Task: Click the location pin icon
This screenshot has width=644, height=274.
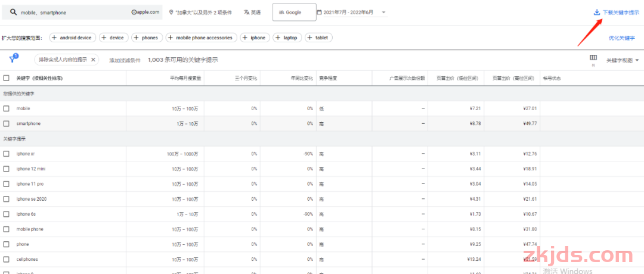Action: [172, 13]
